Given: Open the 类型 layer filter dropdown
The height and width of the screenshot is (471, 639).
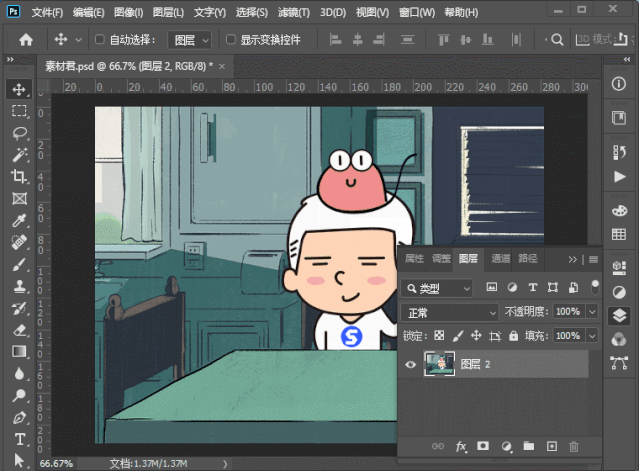Looking at the screenshot, I should click(x=436, y=288).
